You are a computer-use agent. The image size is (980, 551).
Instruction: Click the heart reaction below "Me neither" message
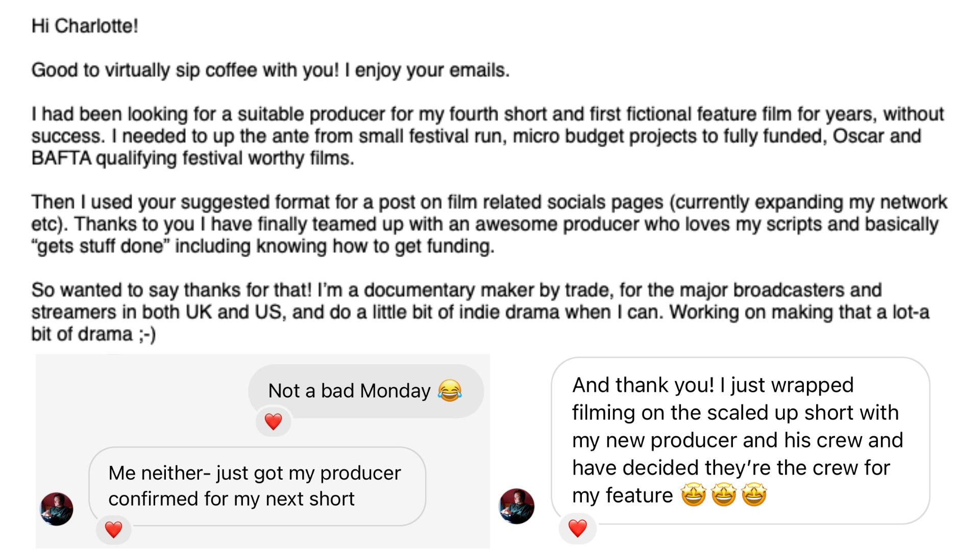tap(113, 530)
